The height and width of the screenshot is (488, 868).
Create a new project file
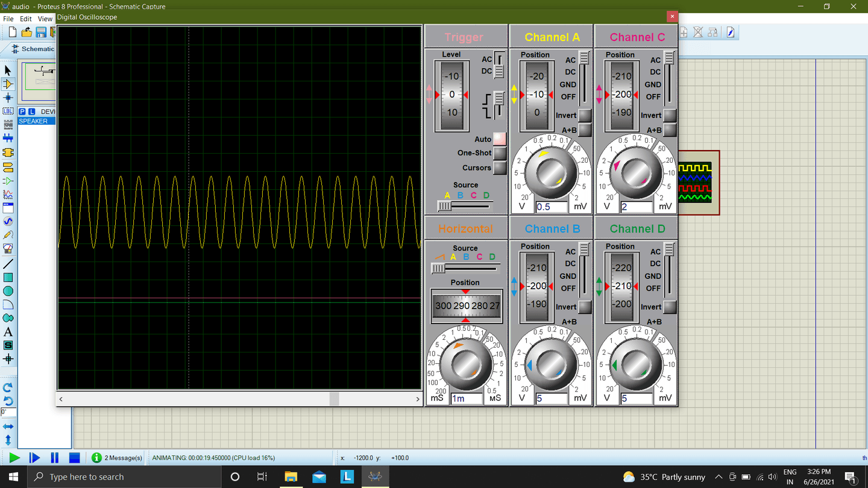pyautogui.click(x=12, y=32)
